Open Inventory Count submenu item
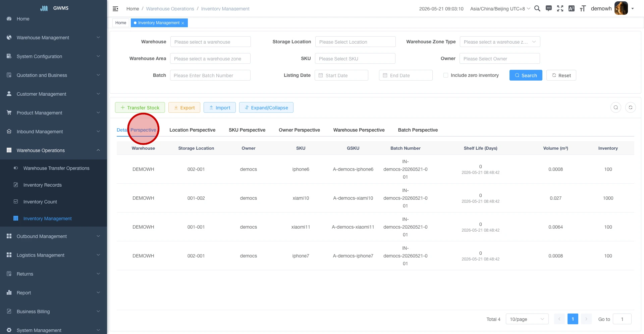This screenshot has height=334, width=644. (x=54, y=202)
